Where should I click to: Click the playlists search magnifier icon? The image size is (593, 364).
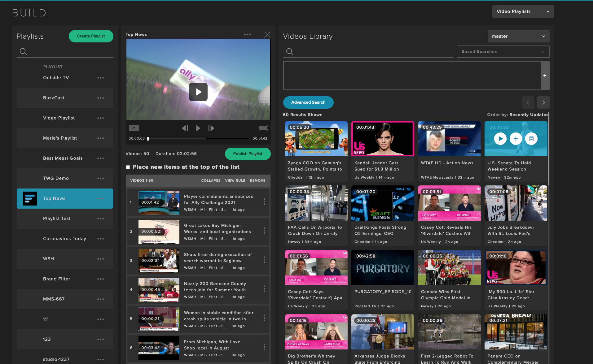(x=23, y=52)
